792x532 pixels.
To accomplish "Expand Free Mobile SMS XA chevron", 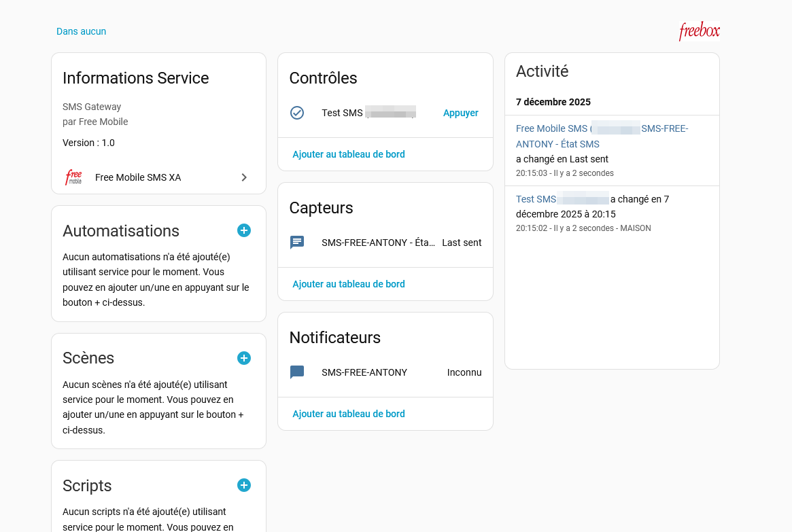I will pyautogui.click(x=244, y=177).
